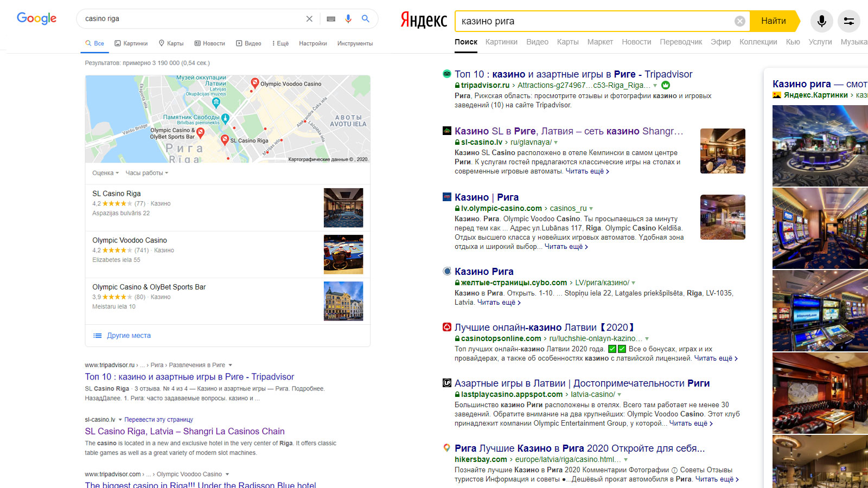Expand the Оценка rating filter
Viewport: 868px width, 488px height.
(x=105, y=173)
